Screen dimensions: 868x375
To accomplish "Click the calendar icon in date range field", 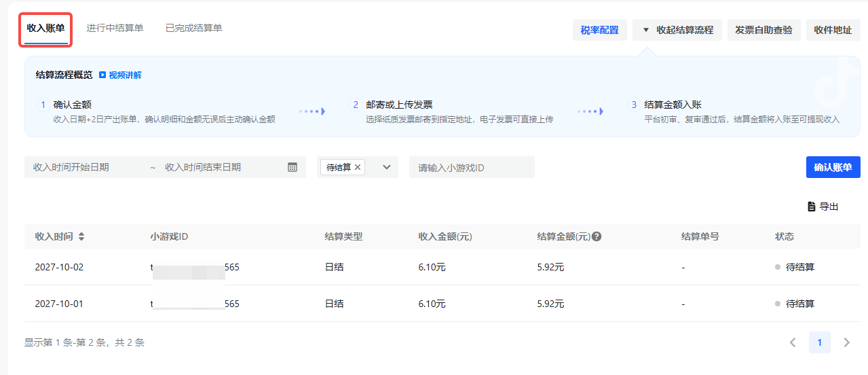I will point(293,167).
